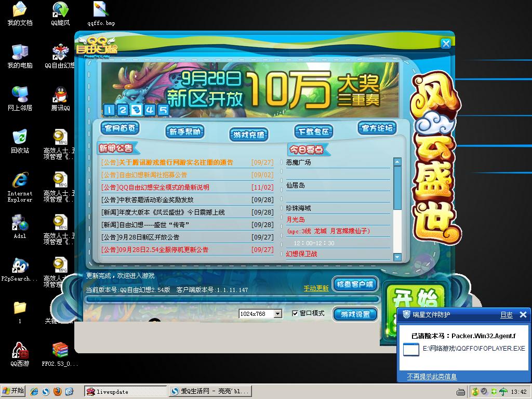
Task: Click the 手动更新 manual update link
Action: (316, 288)
